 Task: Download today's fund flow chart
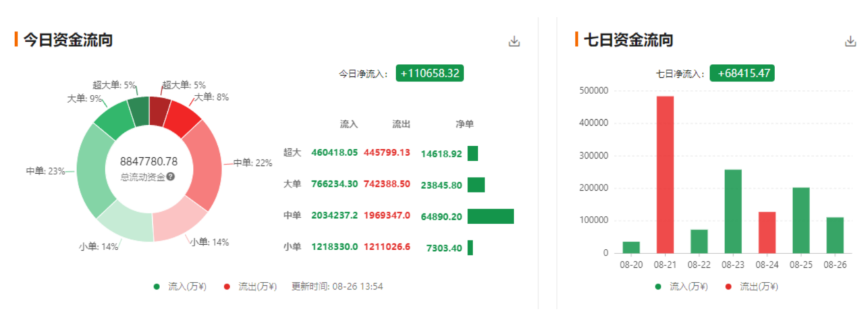(x=514, y=41)
